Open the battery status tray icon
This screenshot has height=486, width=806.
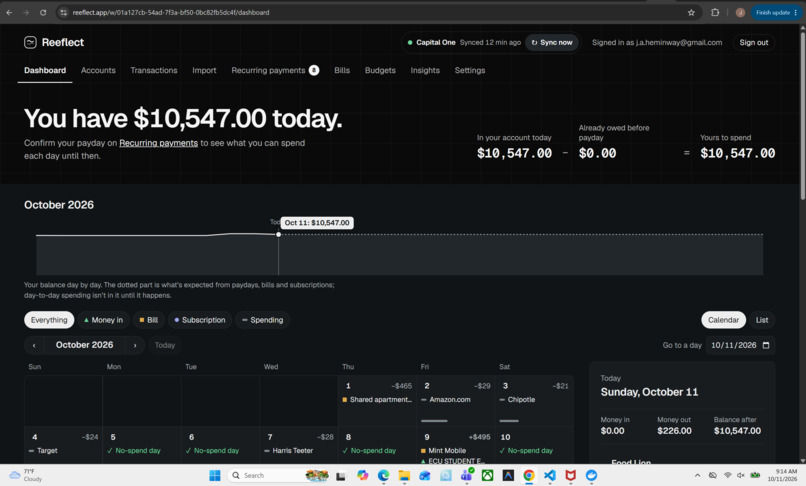755,475
